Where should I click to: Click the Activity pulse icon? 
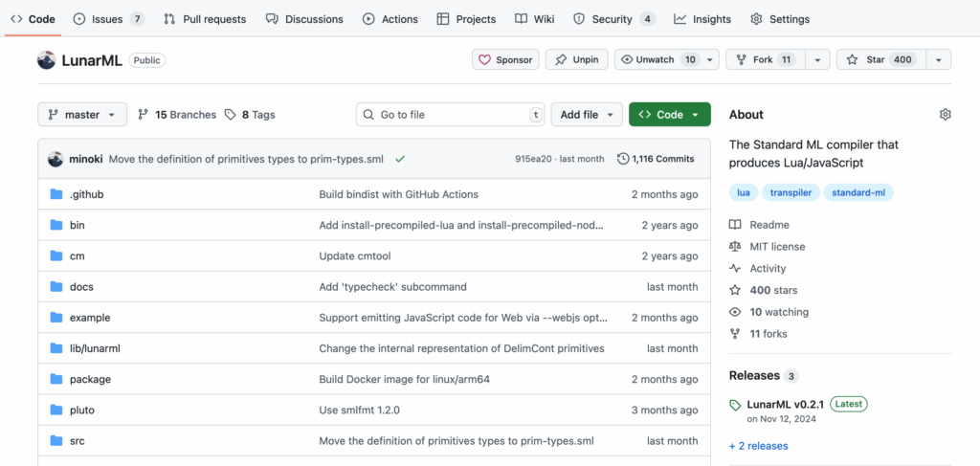tap(735, 269)
